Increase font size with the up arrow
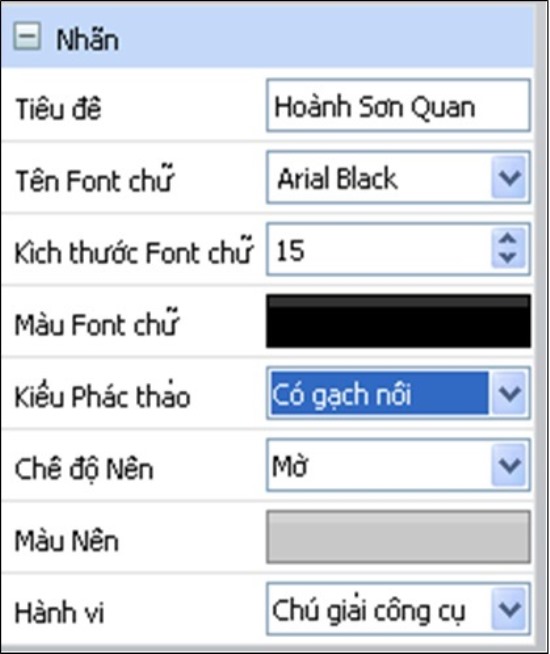 (x=508, y=238)
